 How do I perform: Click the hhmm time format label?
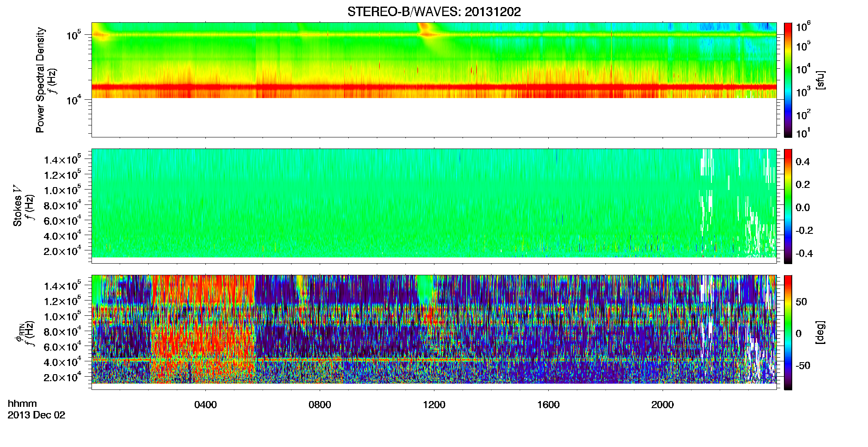click(22, 404)
